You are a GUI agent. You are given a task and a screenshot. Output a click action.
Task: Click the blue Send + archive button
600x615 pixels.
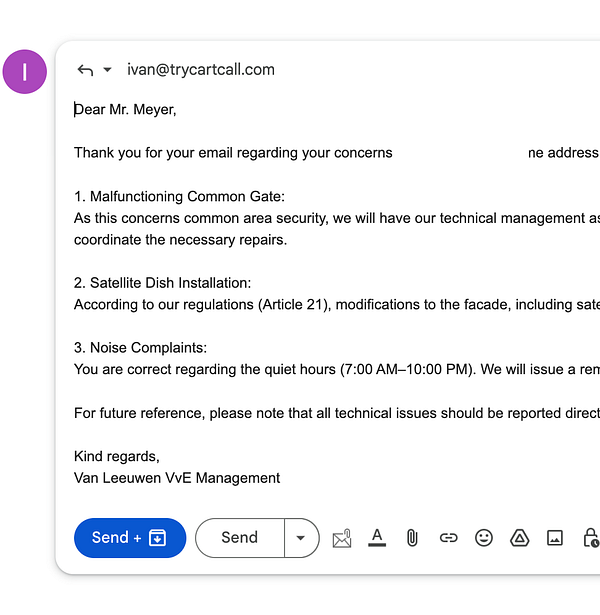130,538
